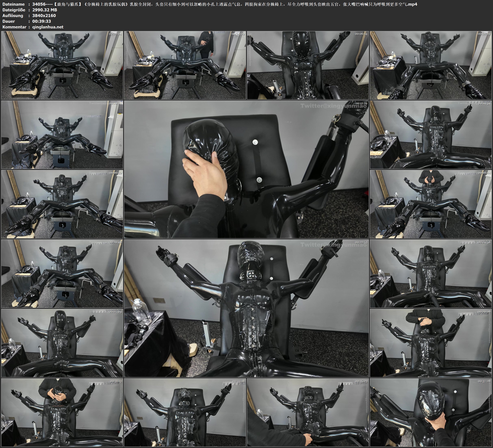
Task: Click the thumbnail timestamped 00:02:04
Action: pyautogui.click(x=62, y=65)
